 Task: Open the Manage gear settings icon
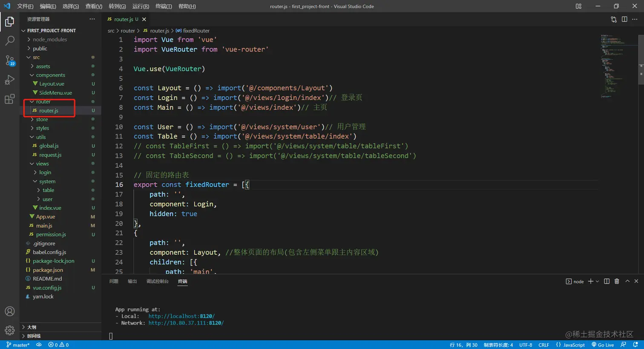(9, 330)
